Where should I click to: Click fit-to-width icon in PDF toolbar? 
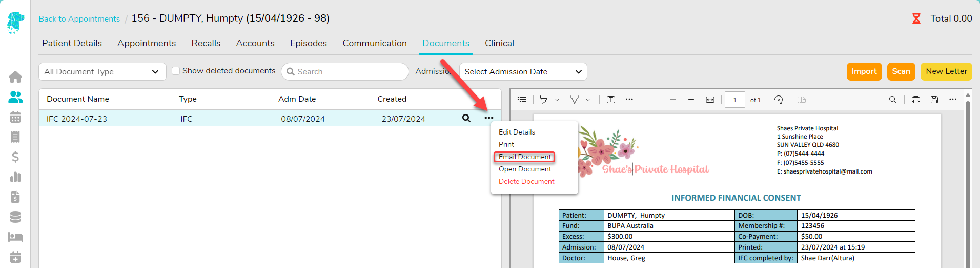click(x=710, y=100)
